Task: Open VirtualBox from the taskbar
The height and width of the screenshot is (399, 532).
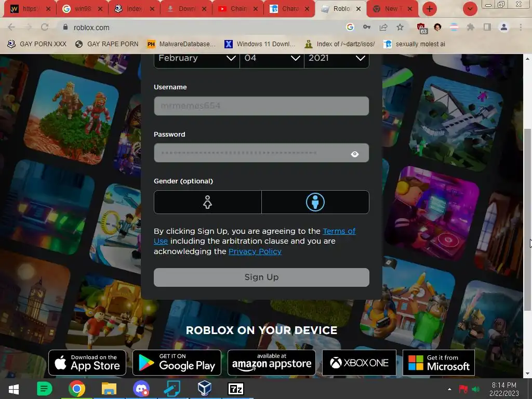Action: [205, 389]
